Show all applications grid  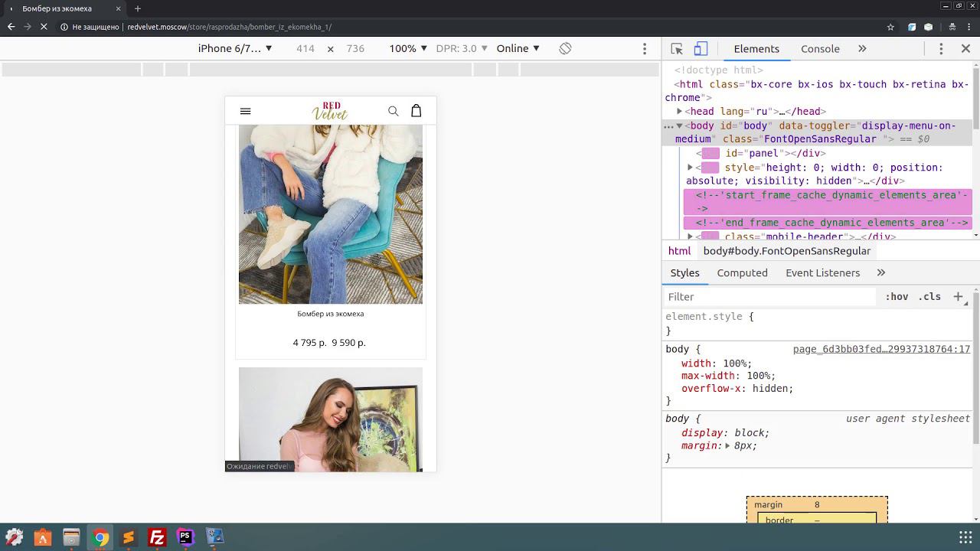[965, 537]
